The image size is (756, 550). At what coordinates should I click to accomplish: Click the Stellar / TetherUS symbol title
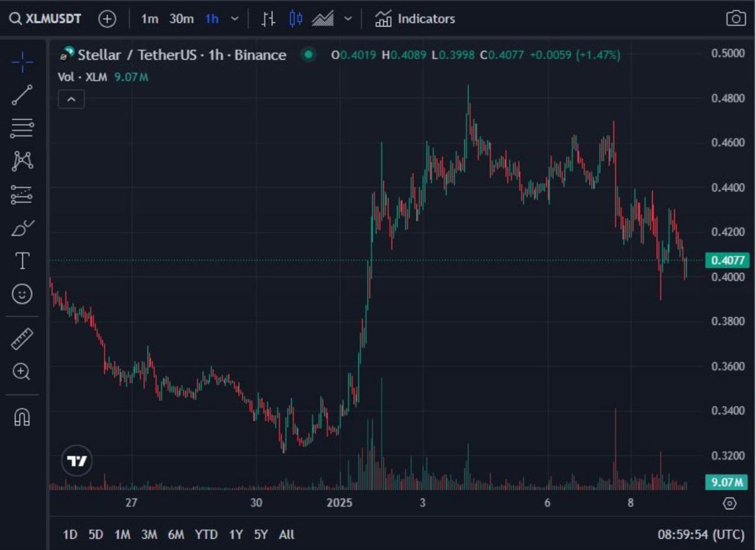[182, 55]
